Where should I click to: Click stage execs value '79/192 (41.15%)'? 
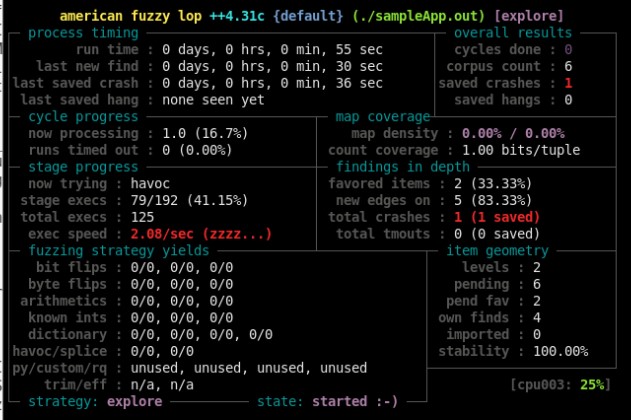pos(190,201)
